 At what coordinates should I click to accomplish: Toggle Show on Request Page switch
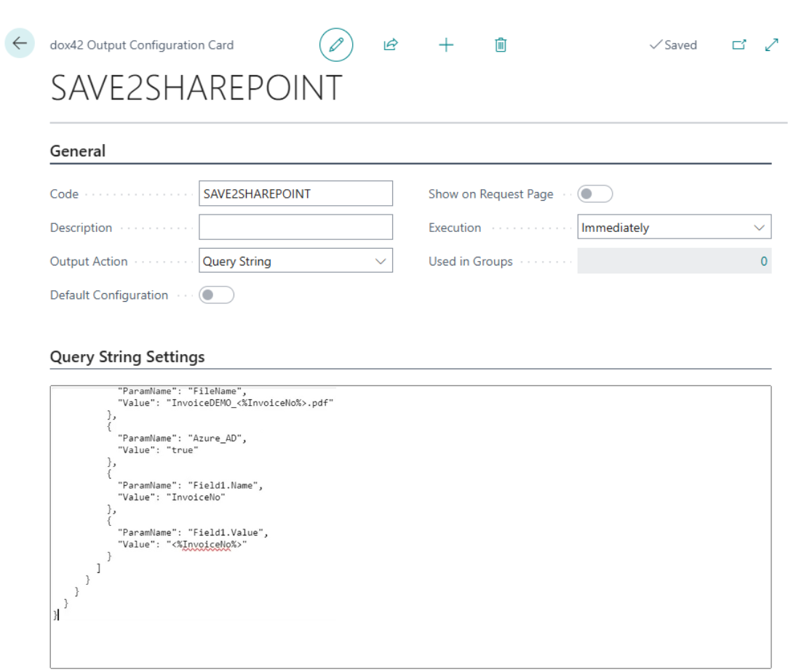595,194
